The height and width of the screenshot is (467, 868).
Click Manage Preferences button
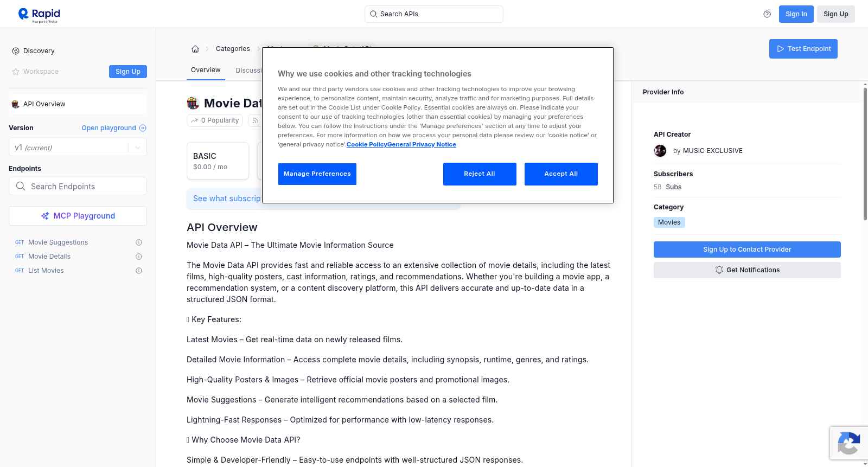coord(317,174)
